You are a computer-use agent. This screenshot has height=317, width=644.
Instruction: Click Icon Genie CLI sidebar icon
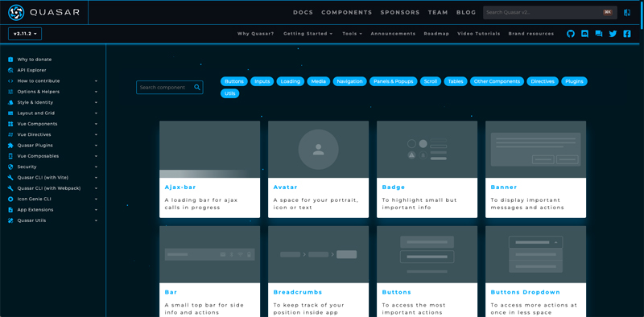click(x=10, y=199)
